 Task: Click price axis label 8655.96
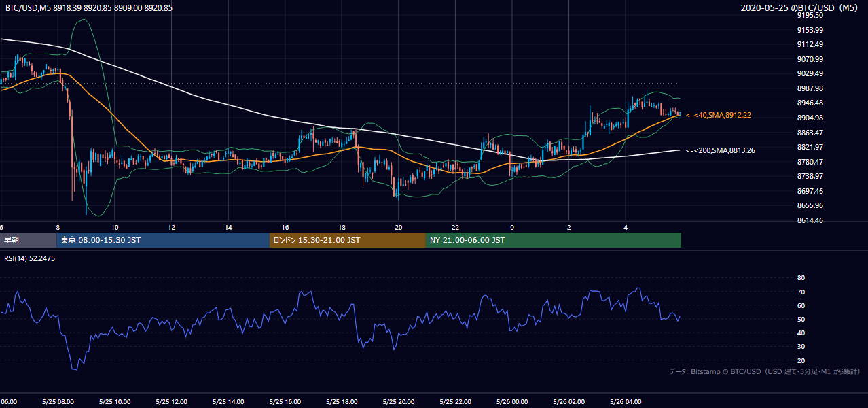pos(811,205)
